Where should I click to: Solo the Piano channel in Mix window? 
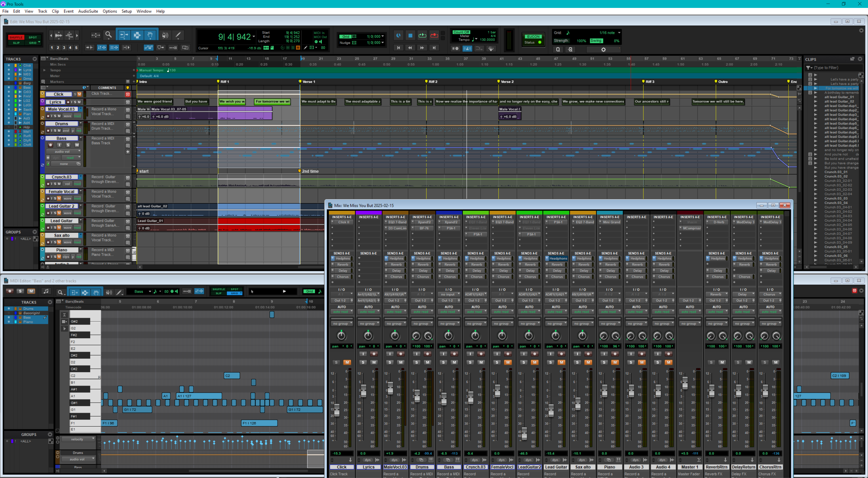point(604,362)
